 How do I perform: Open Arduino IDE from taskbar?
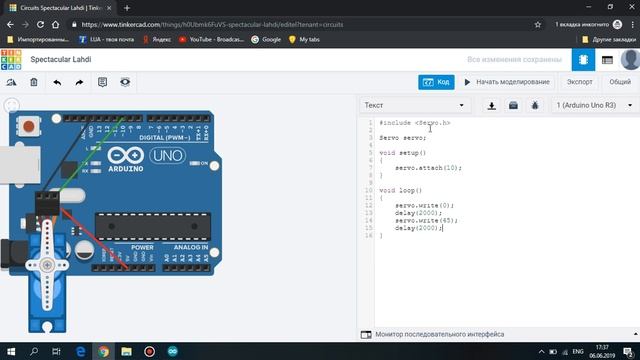pyautogui.click(x=173, y=351)
